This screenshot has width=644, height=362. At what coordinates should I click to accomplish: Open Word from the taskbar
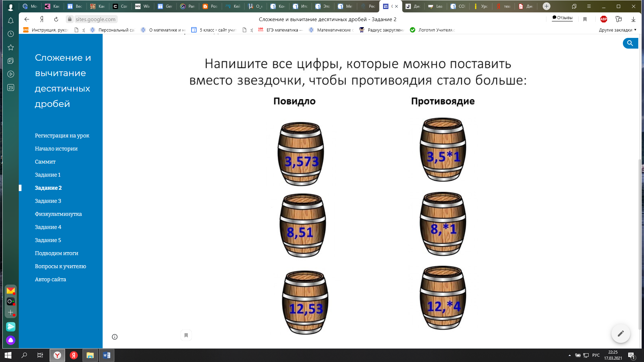point(107,355)
